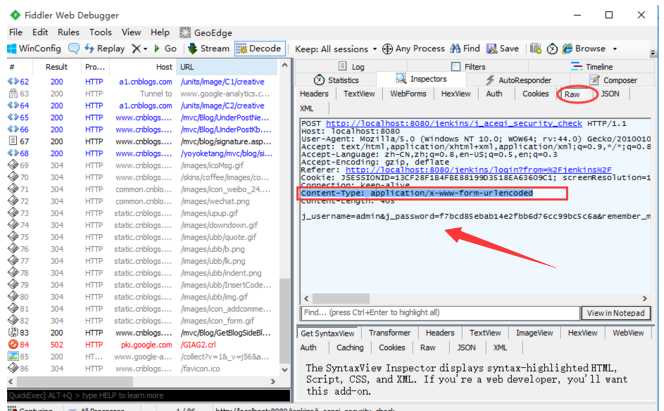This screenshot has width=664, height=411.
Task: Select session 83 GetBlogSideBl row
Action: tap(142, 333)
